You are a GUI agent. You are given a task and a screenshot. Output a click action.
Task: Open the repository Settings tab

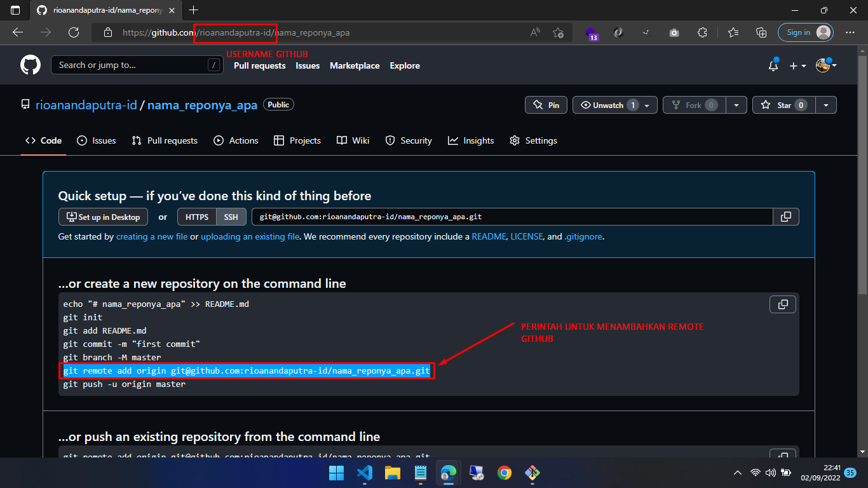click(x=534, y=140)
